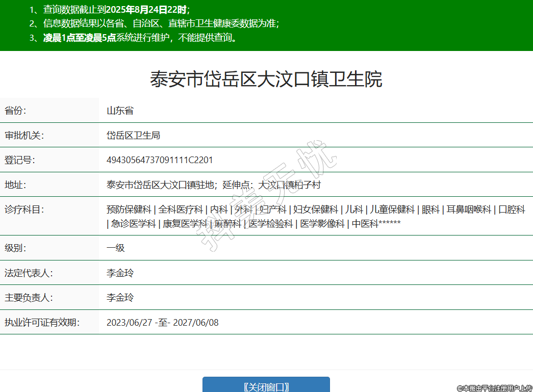
Task: Click 预防保健科 in the department list
Action: pos(129,210)
